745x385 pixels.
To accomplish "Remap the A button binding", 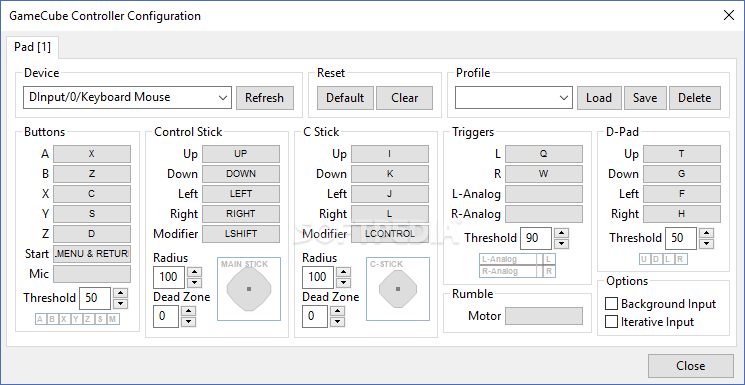I will [x=92, y=154].
